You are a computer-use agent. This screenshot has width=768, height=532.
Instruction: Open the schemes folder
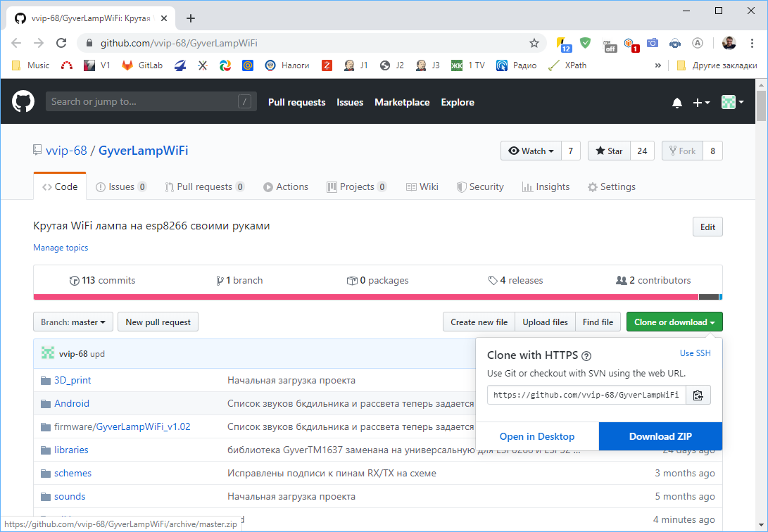click(73, 474)
